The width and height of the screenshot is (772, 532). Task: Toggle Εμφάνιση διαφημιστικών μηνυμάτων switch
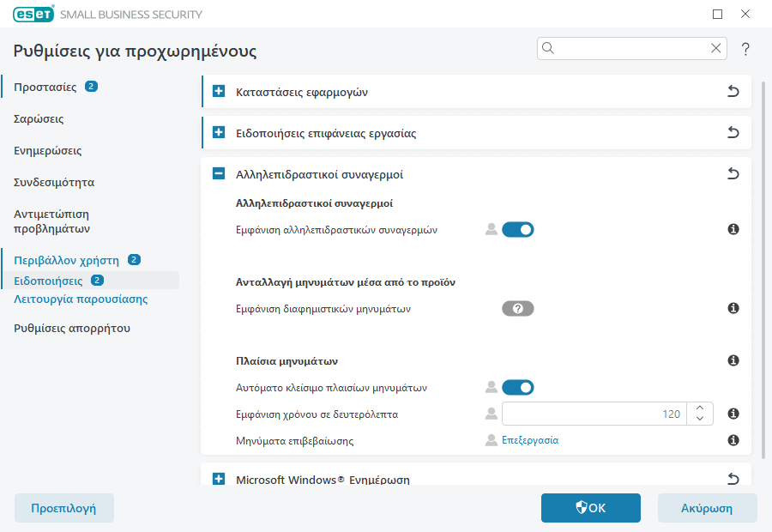coord(518,309)
